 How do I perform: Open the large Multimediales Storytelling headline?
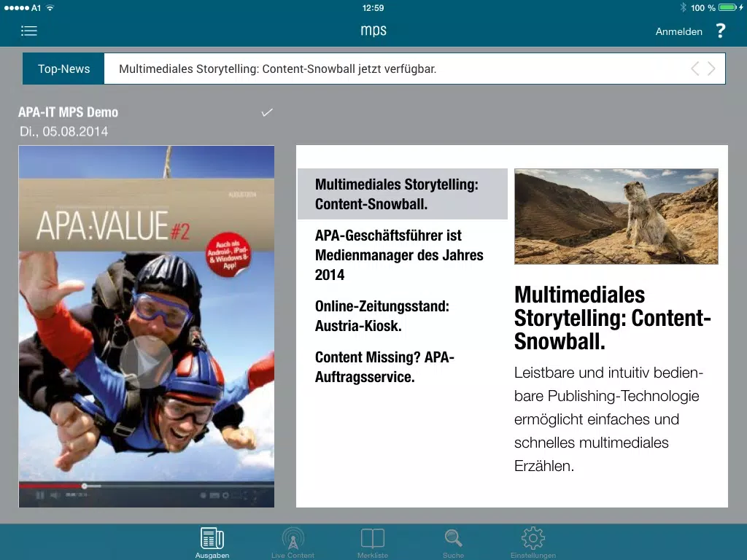tap(612, 318)
